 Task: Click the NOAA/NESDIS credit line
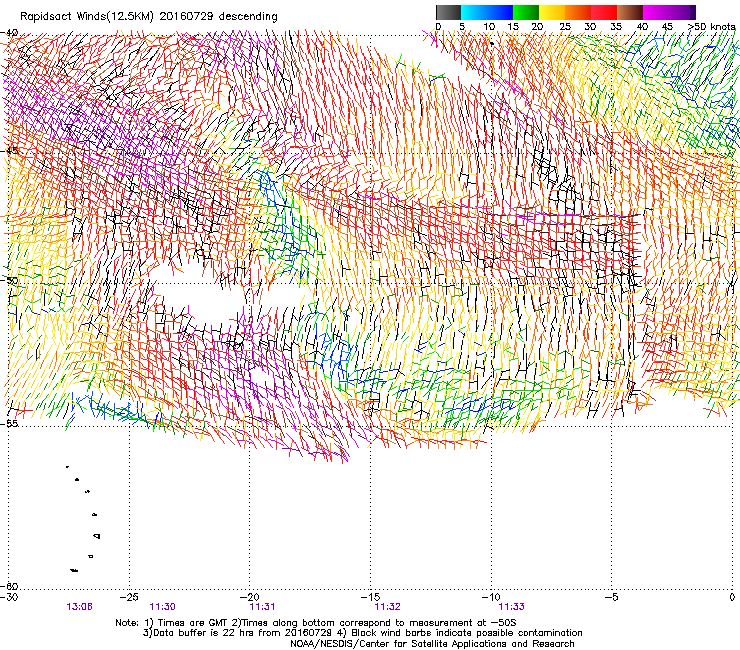[x=432, y=644]
